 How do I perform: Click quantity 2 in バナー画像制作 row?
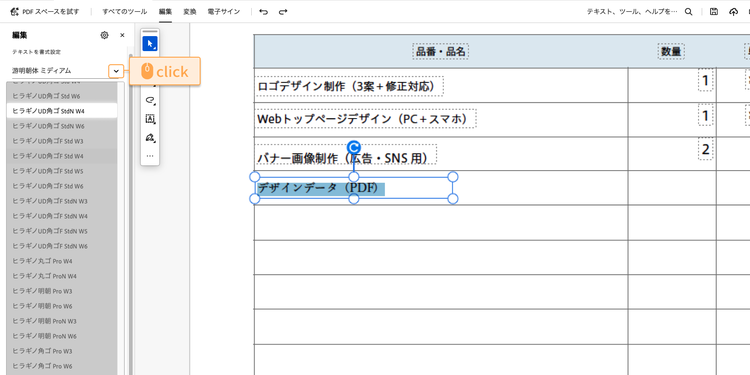[706, 149]
